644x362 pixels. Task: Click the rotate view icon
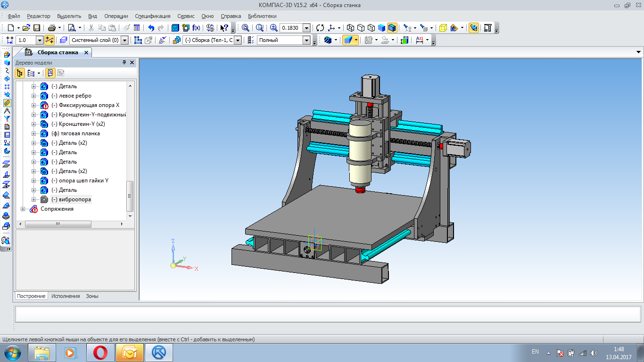coord(320,28)
